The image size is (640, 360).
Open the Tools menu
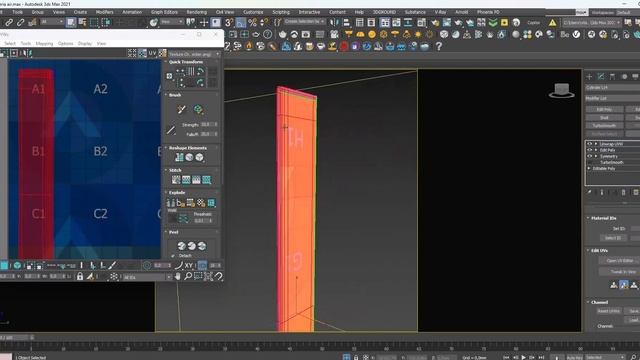point(18,12)
